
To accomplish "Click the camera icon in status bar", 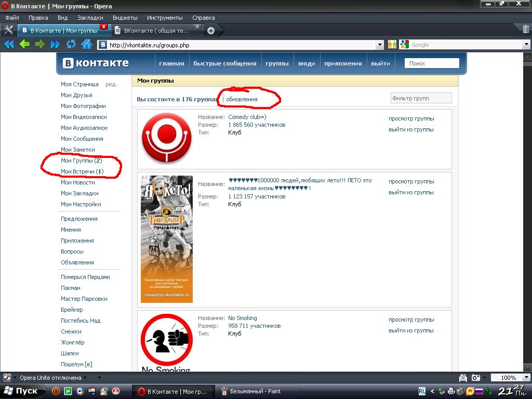I will pos(476,378).
